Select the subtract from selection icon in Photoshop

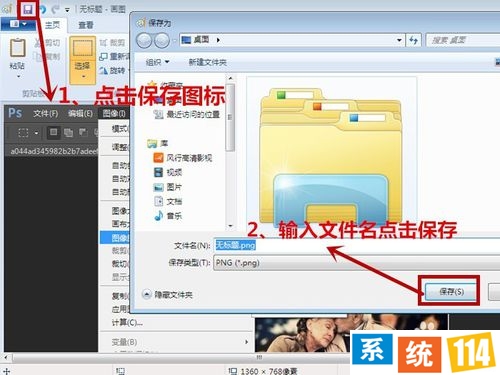coord(83,133)
